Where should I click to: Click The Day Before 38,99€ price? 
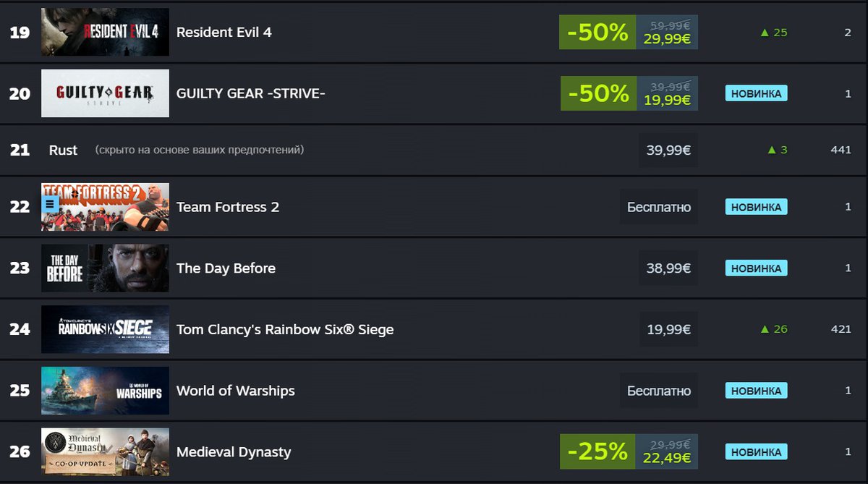[668, 268]
